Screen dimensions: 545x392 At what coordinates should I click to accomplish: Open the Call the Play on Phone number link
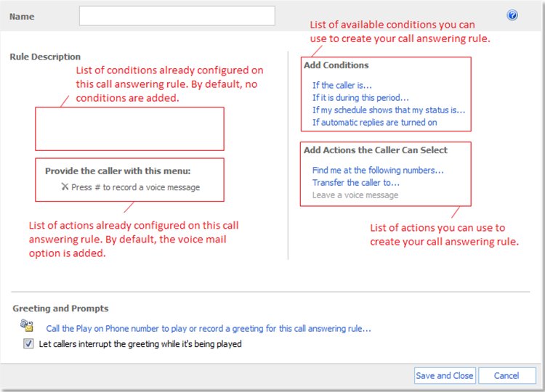click(209, 328)
